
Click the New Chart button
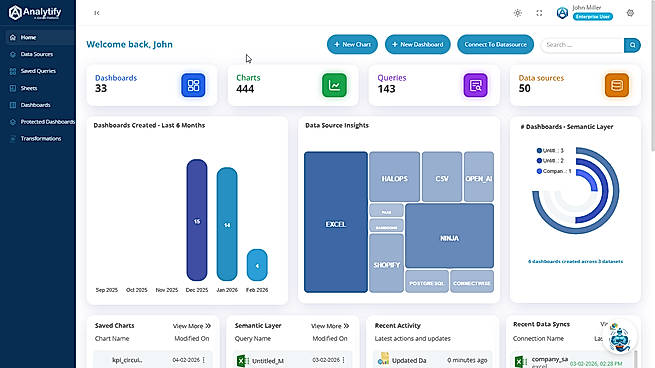352,44
